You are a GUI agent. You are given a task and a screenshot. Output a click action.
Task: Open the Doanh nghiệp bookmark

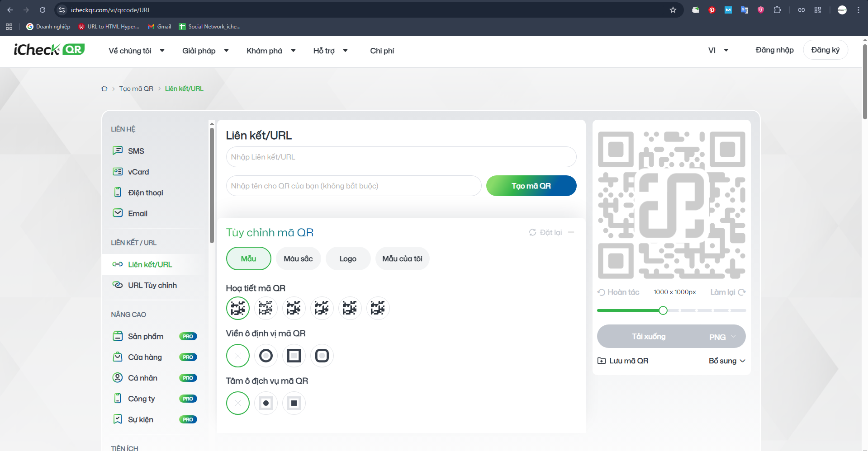pos(48,27)
